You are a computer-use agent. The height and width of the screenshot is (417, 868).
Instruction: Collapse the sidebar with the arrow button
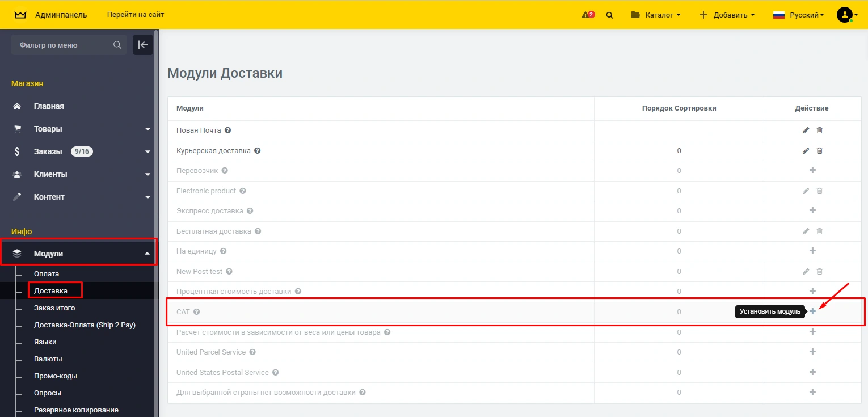click(x=142, y=45)
